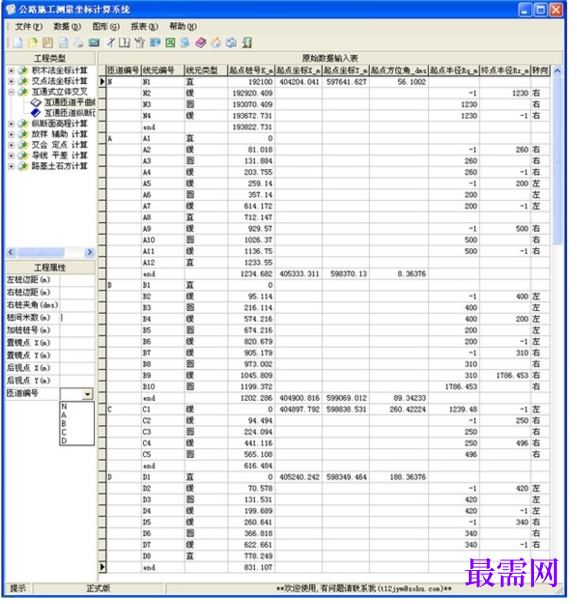Viewport: 577px width, 604px height.
Task: Click the cell with value 404204.041
Action: [x=299, y=82]
